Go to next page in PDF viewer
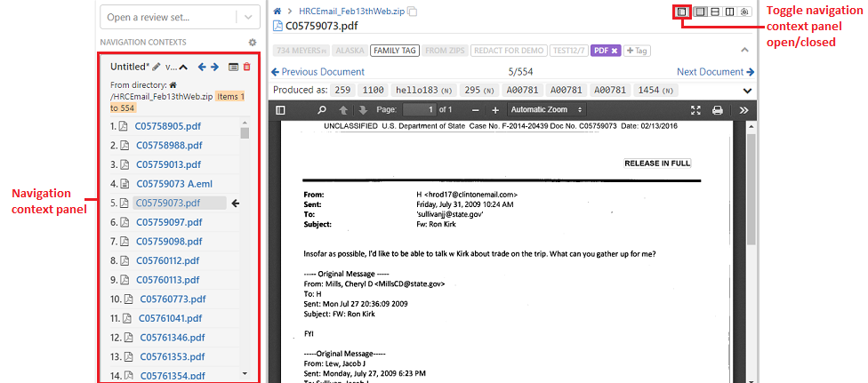 point(363,109)
